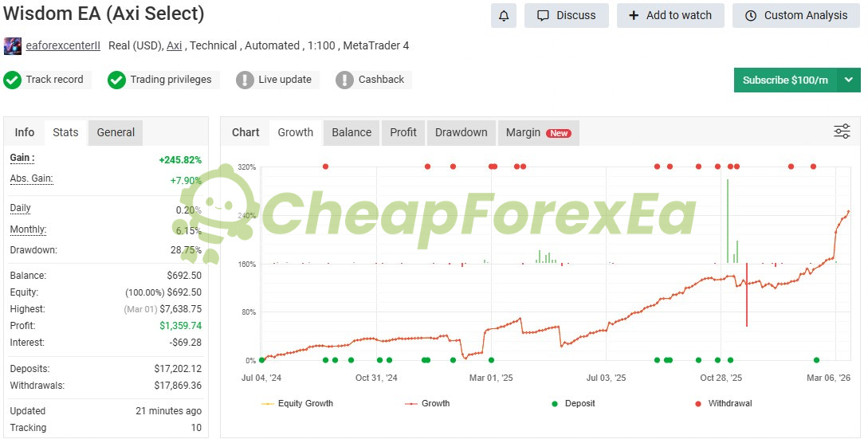Open the Drawdown chart tab
This screenshot has height=439, width=868.
(x=461, y=132)
